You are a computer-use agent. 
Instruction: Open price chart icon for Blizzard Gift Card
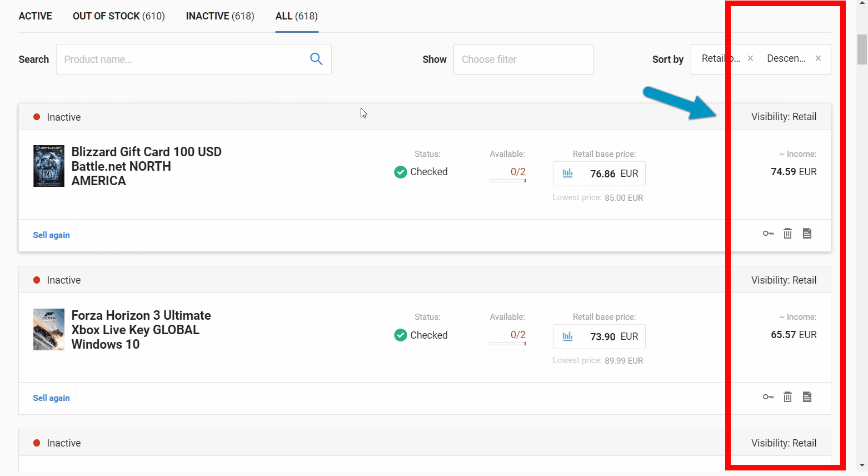point(567,173)
